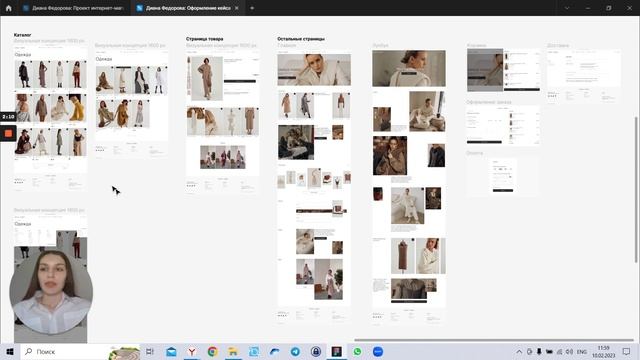Click the 2:10 recording timer
This screenshot has width=640, height=360.
click(8, 117)
